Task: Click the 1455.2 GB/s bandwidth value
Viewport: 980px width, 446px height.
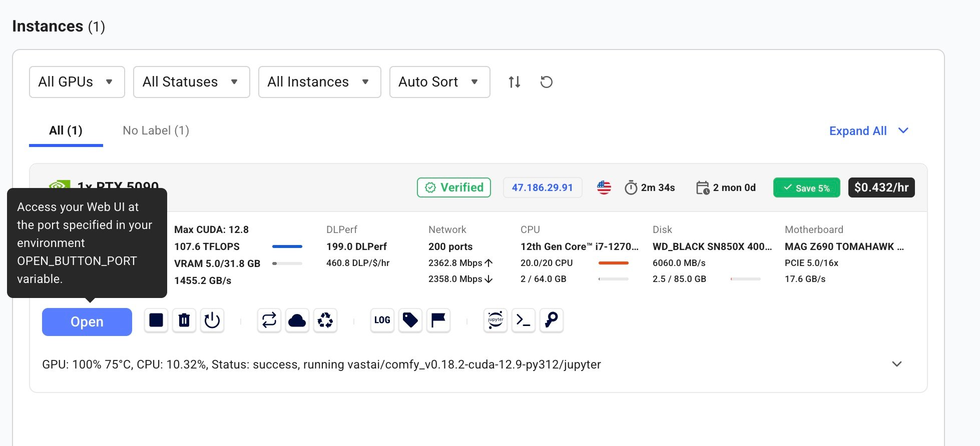Action: coord(203,280)
